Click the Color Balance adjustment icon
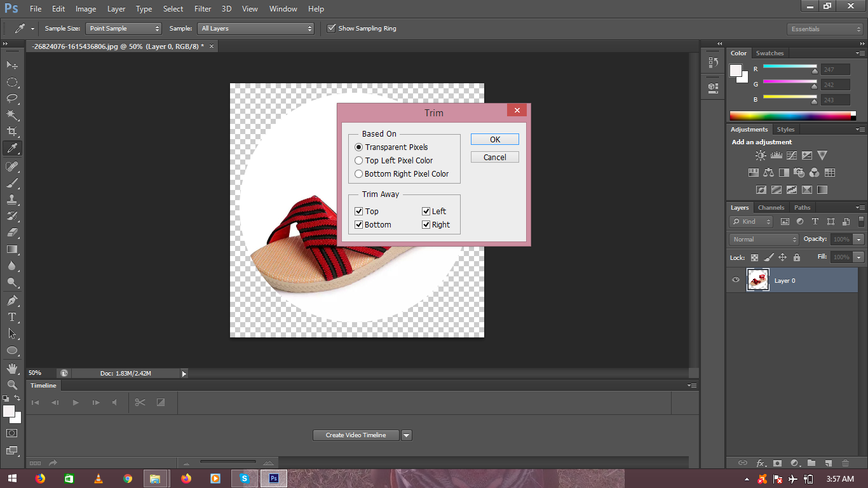The height and width of the screenshot is (488, 868). click(768, 172)
